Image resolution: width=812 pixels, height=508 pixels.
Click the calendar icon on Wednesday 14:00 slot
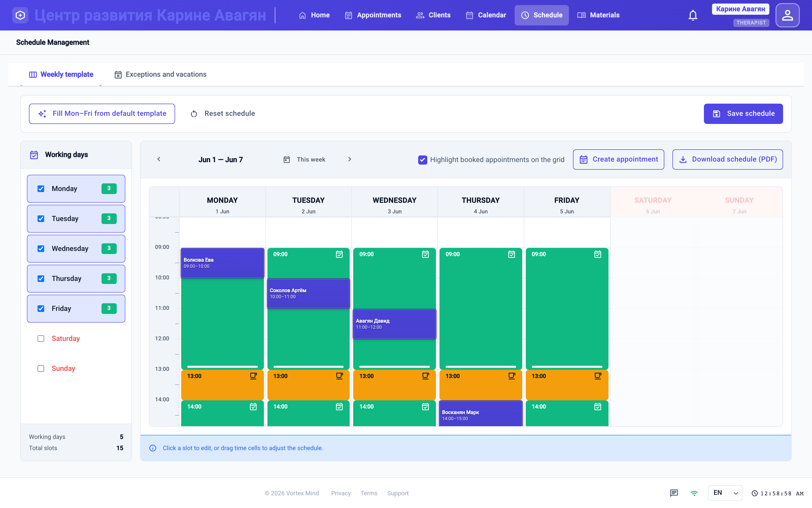click(426, 407)
